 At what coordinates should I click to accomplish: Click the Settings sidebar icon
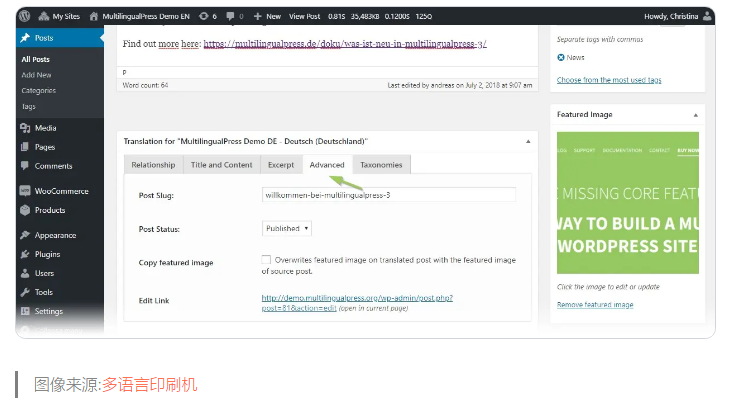coord(25,311)
